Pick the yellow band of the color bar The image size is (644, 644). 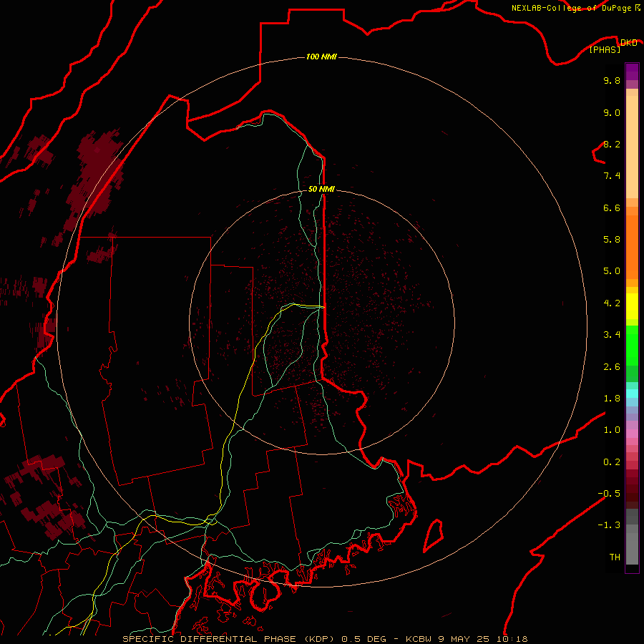632,306
